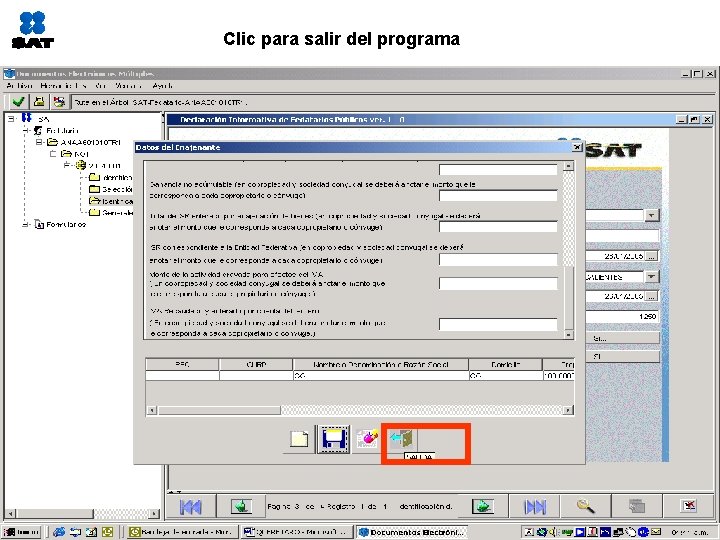Click the field showing value 1250
Image resolution: width=720 pixels, height=540 pixels.
(x=622, y=316)
